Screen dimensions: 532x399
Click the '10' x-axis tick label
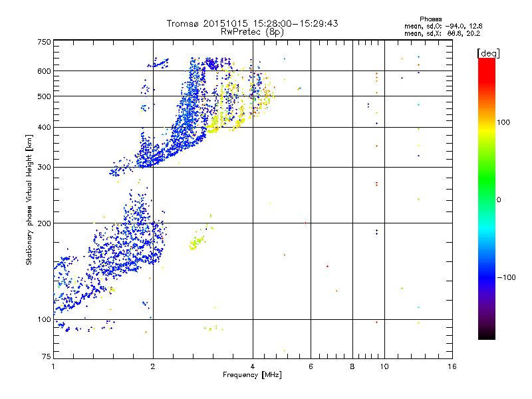[384, 366]
